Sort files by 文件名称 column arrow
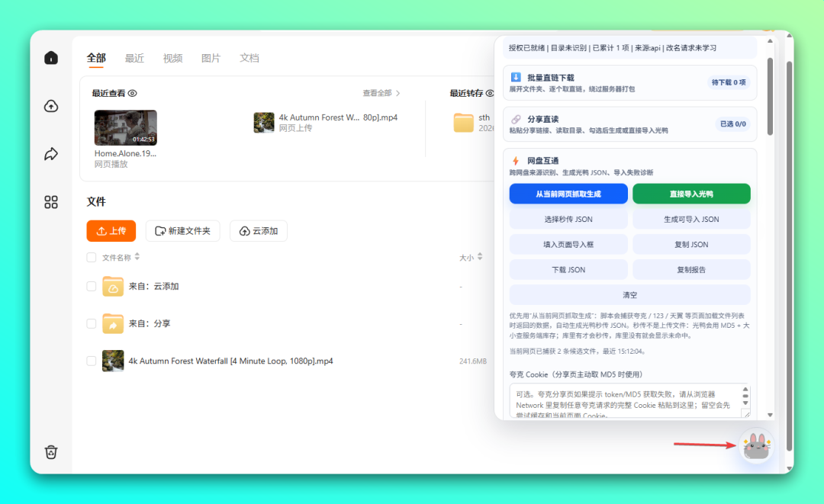Viewport: 824px width, 504px height. [137, 258]
